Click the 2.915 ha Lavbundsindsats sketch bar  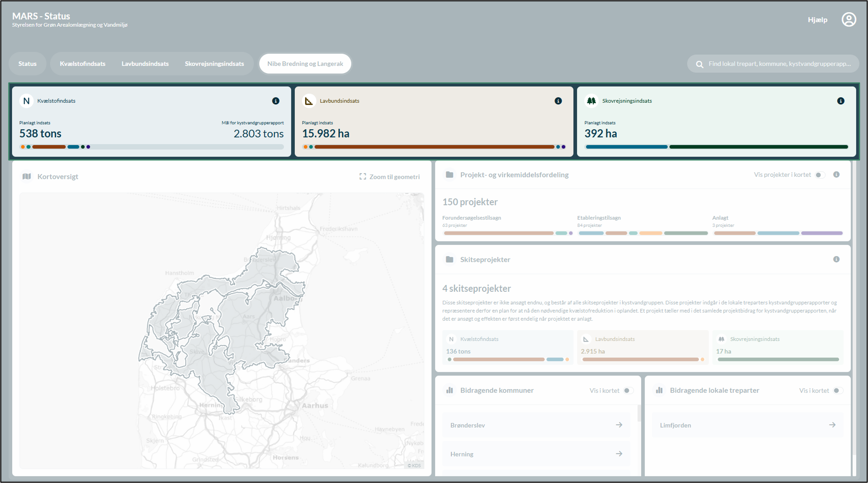pos(643,359)
